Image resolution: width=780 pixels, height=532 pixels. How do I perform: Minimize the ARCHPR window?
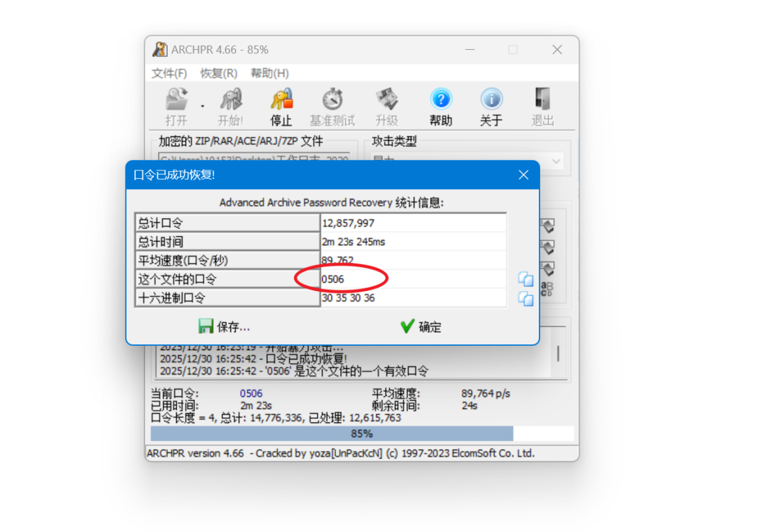(x=470, y=49)
